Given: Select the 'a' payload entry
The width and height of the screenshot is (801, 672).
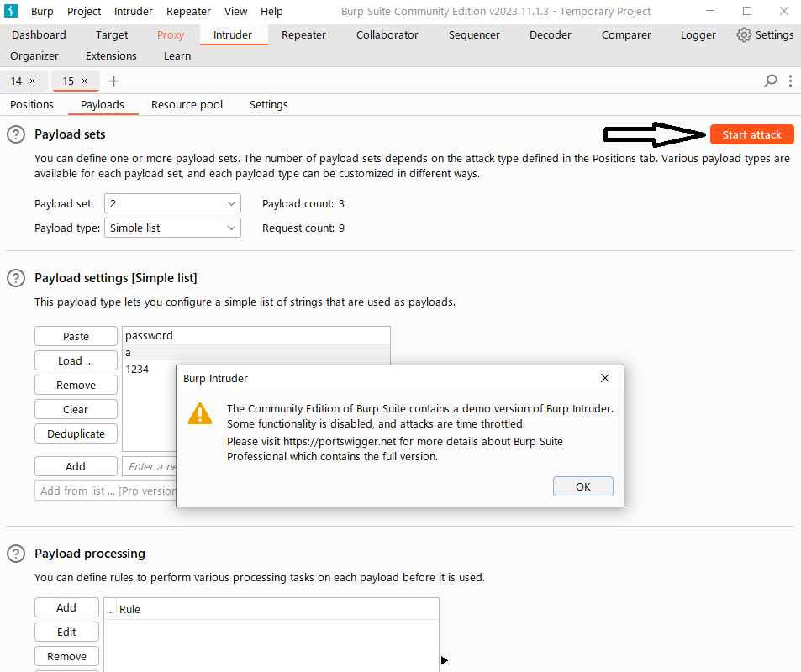Looking at the screenshot, I should [256, 352].
